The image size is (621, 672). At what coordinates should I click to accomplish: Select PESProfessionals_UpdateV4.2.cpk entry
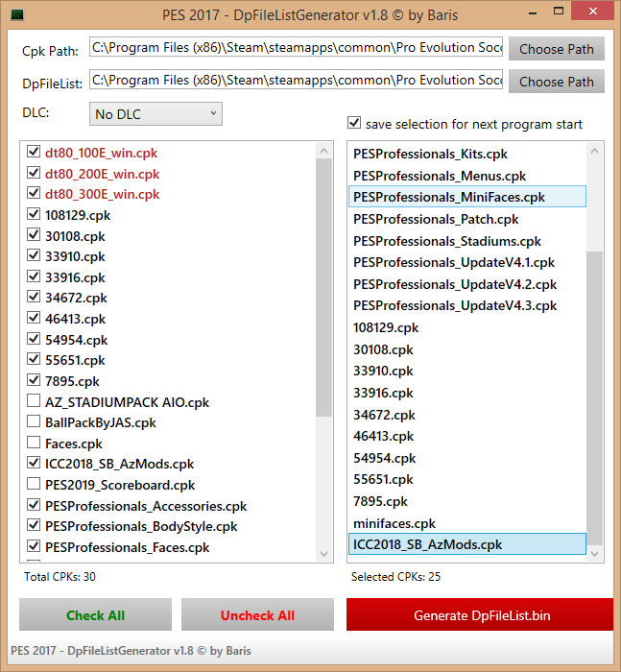click(x=467, y=284)
